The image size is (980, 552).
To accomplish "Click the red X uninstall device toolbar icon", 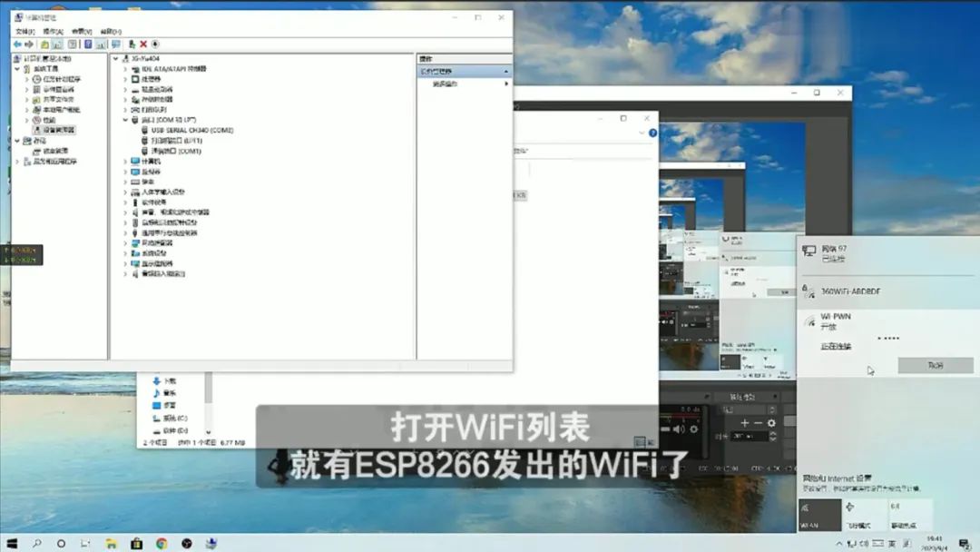I will (x=143, y=44).
